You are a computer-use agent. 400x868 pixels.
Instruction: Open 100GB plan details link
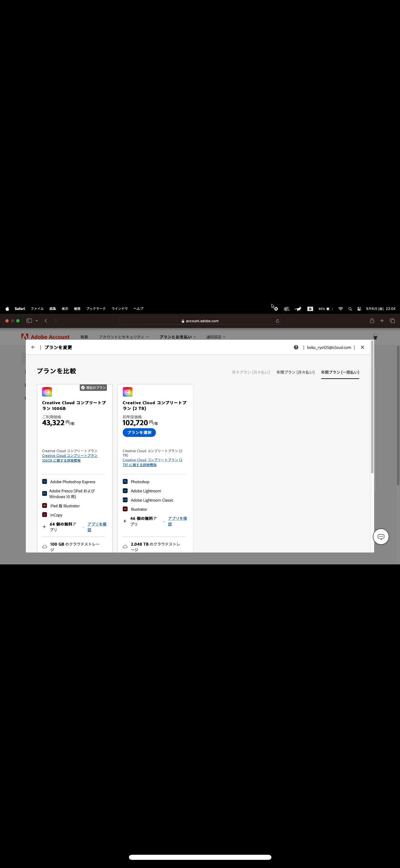70,458
